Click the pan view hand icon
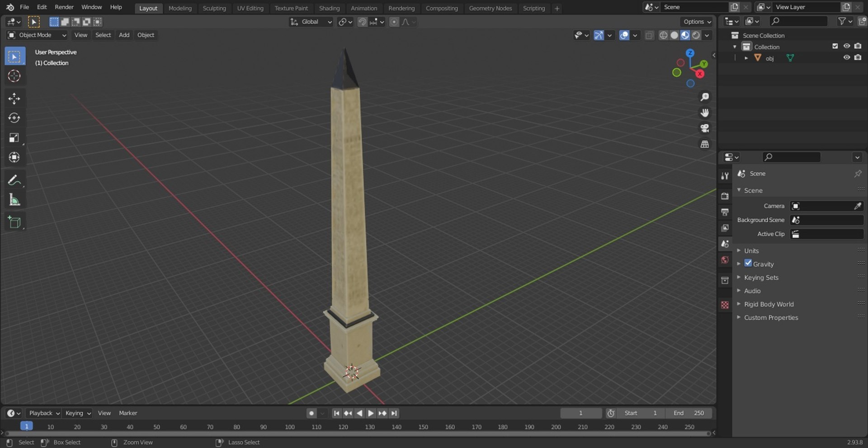This screenshot has width=868, height=448. coord(704,113)
